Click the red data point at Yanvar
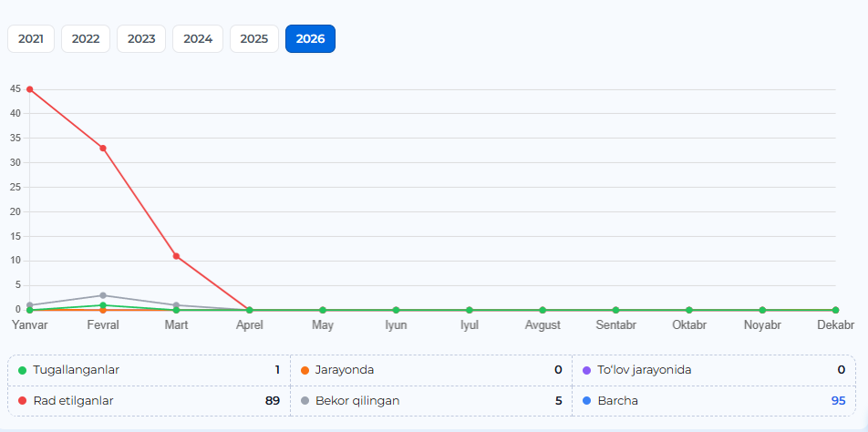 (x=30, y=89)
